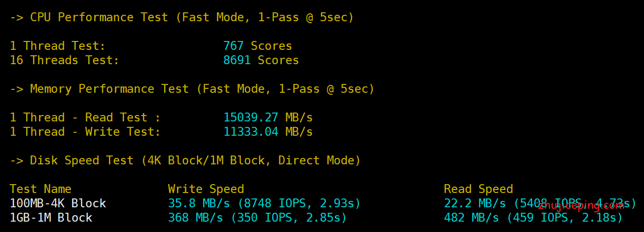Select the 100MB-4K Block row label
644x232 pixels.
(58, 203)
